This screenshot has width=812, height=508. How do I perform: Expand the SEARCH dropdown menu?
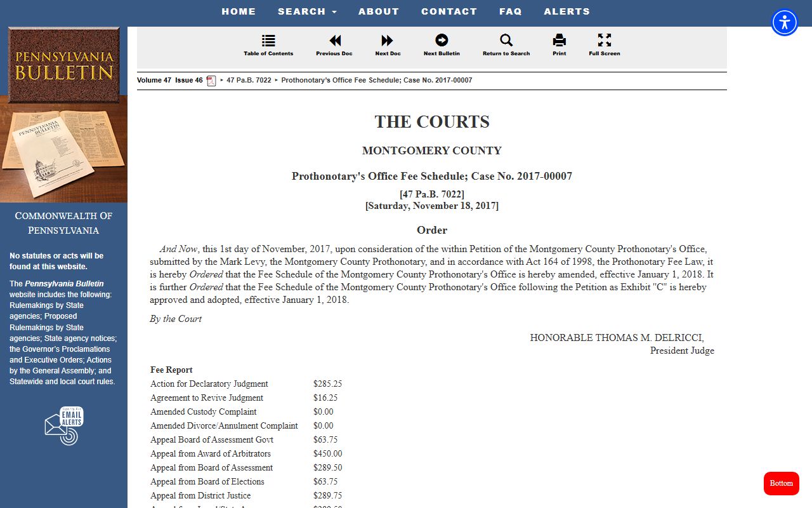pos(307,11)
